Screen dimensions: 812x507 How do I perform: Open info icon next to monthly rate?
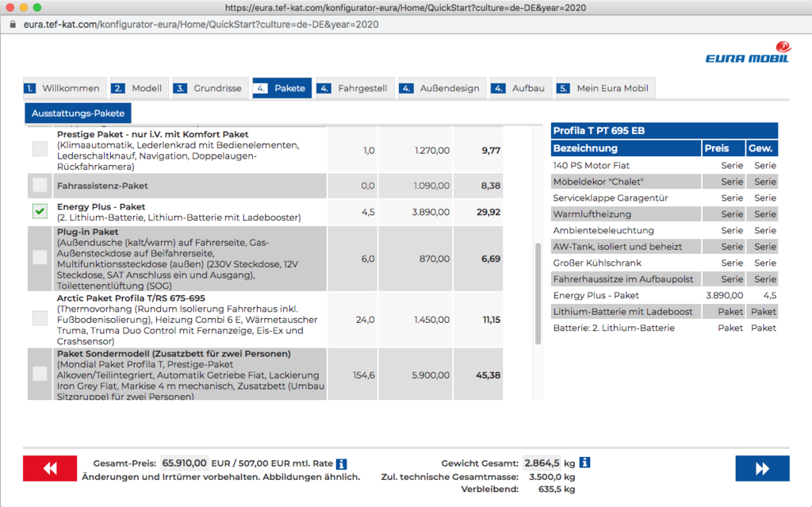pos(341,464)
